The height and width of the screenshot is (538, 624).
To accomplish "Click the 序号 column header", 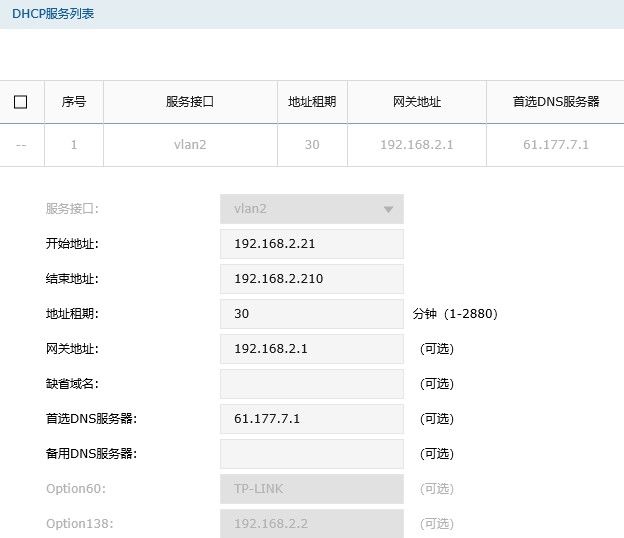I will (x=74, y=102).
